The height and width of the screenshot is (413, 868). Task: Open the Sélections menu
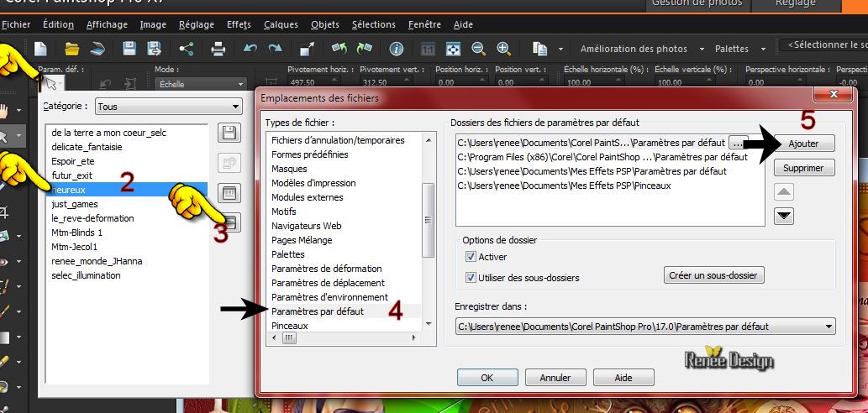click(x=374, y=24)
